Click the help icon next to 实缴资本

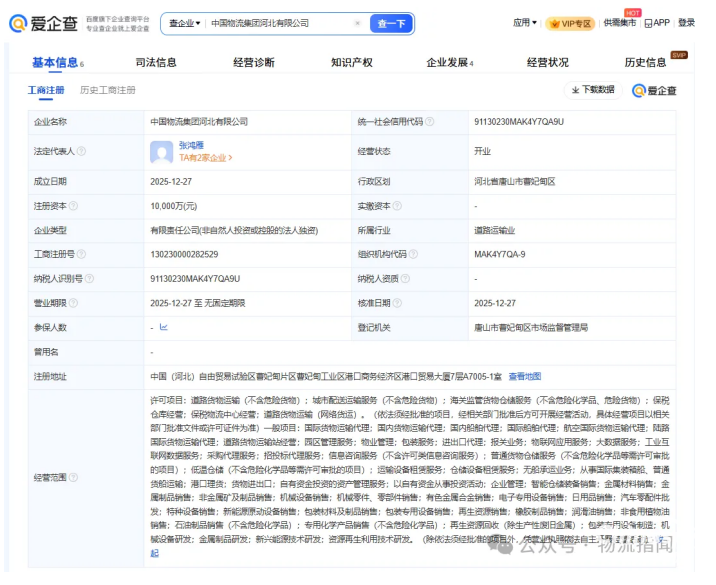point(397,206)
